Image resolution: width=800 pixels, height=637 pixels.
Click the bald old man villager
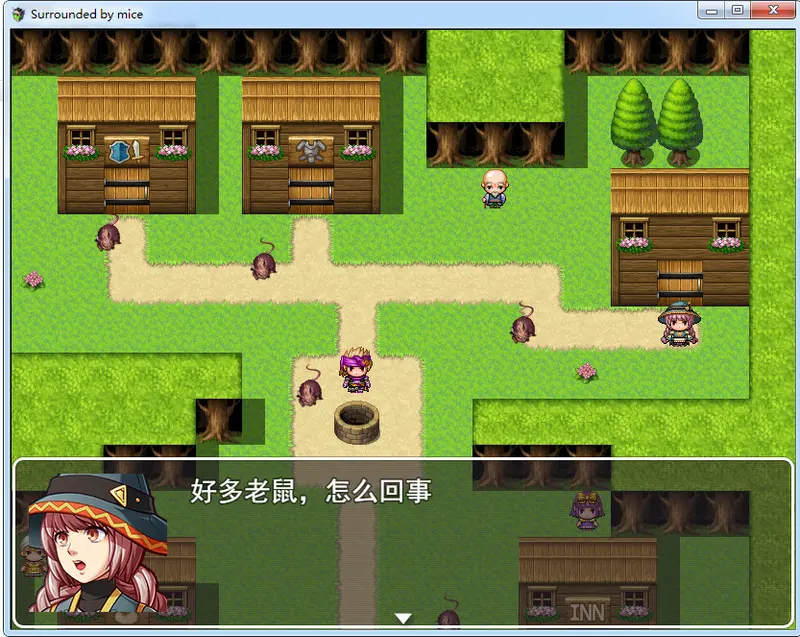[494, 189]
